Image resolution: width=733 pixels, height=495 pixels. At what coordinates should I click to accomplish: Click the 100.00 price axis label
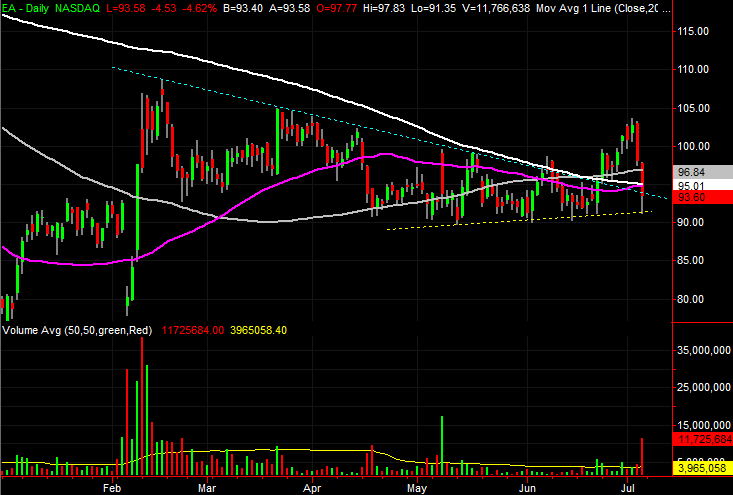[693, 146]
